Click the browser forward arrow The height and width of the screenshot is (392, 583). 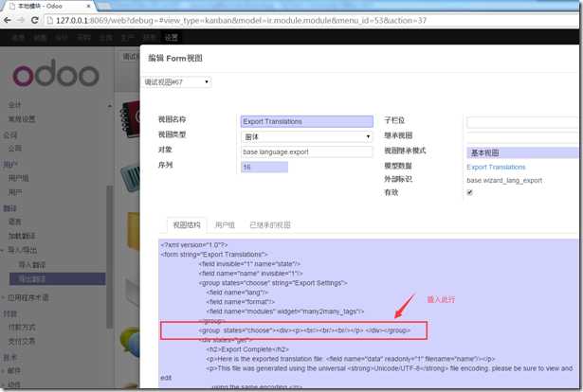coord(21,20)
